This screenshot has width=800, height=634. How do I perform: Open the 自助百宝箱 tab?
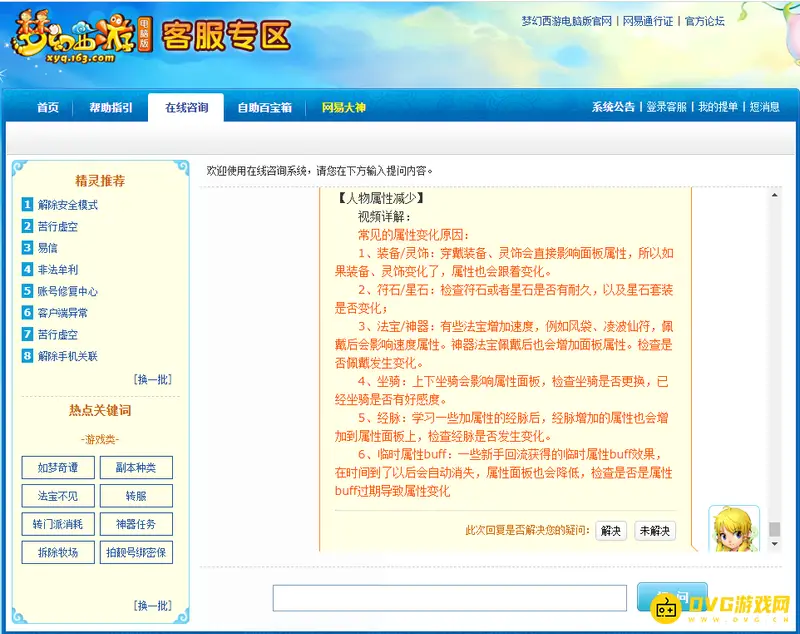[x=264, y=108]
